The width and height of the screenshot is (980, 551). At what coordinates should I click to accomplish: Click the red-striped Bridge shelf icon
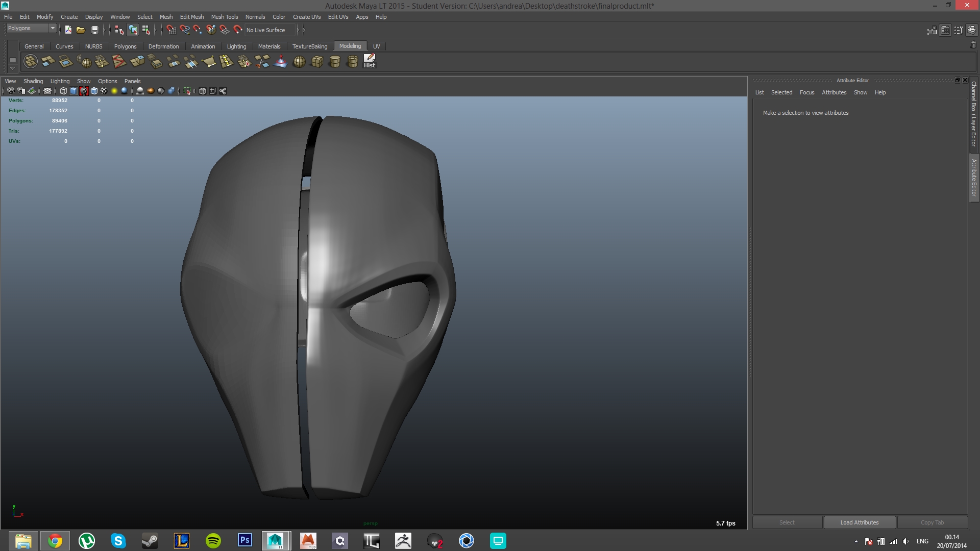point(119,62)
